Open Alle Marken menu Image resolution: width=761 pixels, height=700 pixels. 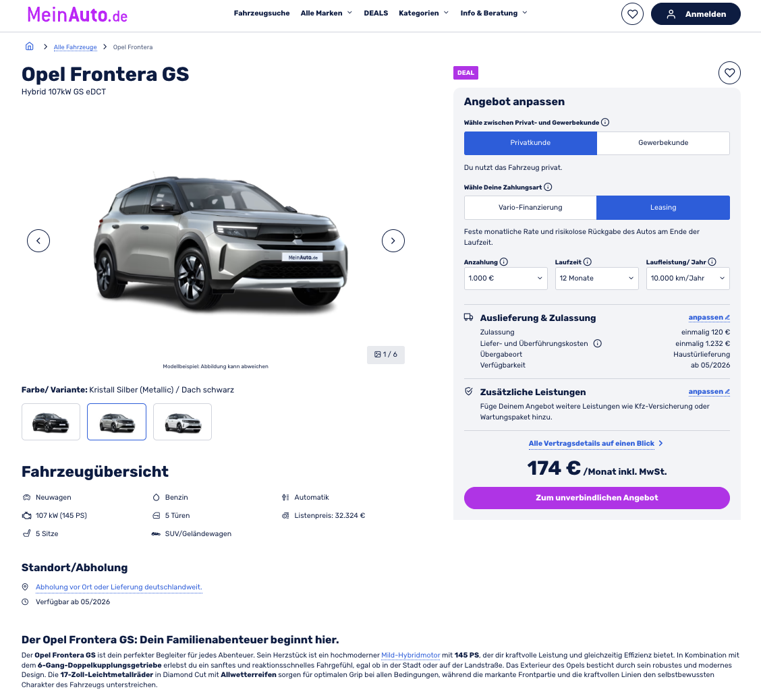[326, 13]
